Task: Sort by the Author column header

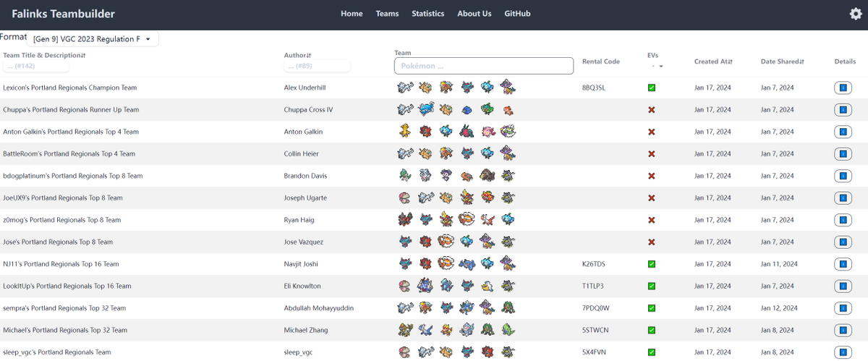Action: [298, 55]
